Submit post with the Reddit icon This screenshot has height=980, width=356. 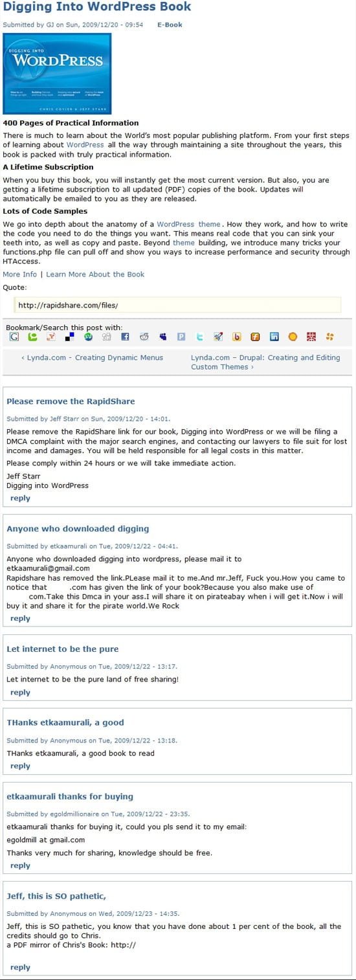click(x=144, y=337)
